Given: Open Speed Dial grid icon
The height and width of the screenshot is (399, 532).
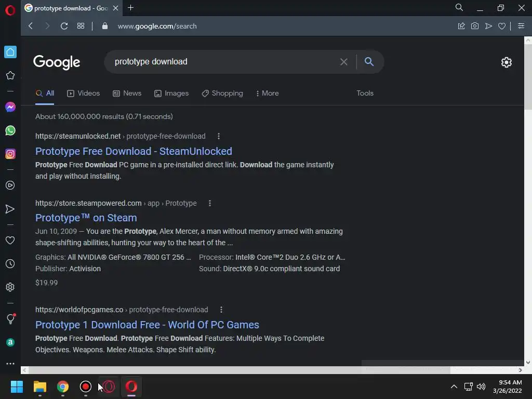Looking at the screenshot, I should click(x=81, y=26).
